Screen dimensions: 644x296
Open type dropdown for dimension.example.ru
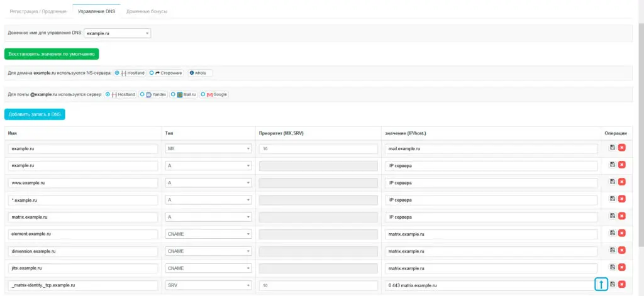pyautogui.click(x=208, y=251)
